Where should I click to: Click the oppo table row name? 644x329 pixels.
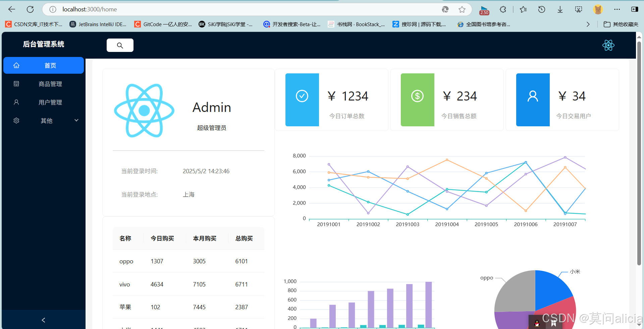[x=126, y=261]
